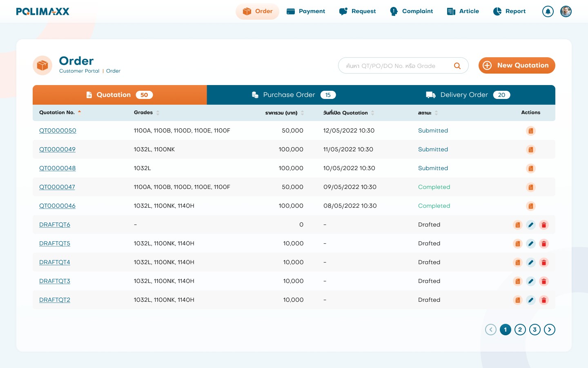Switch to the Delivery Order tab
The height and width of the screenshot is (368, 588).
pyautogui.click(x=468, y=95)
